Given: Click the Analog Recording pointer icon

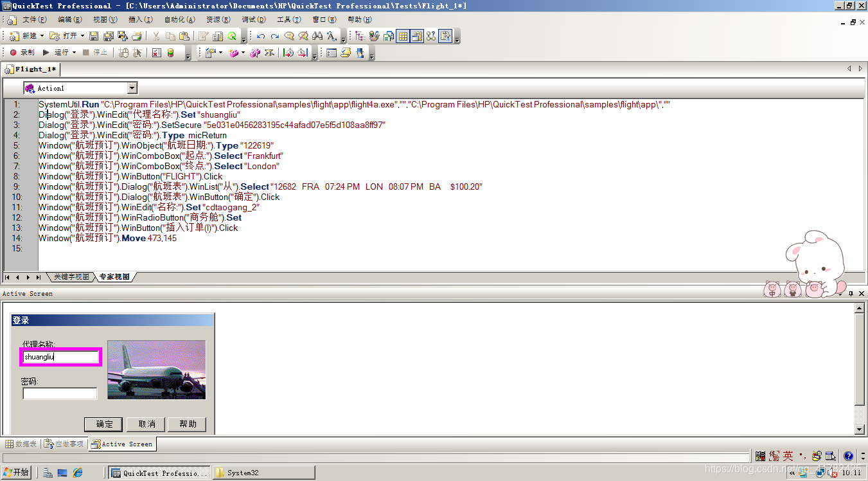Looking at the screenshot, I should click(x=137, y=53).
